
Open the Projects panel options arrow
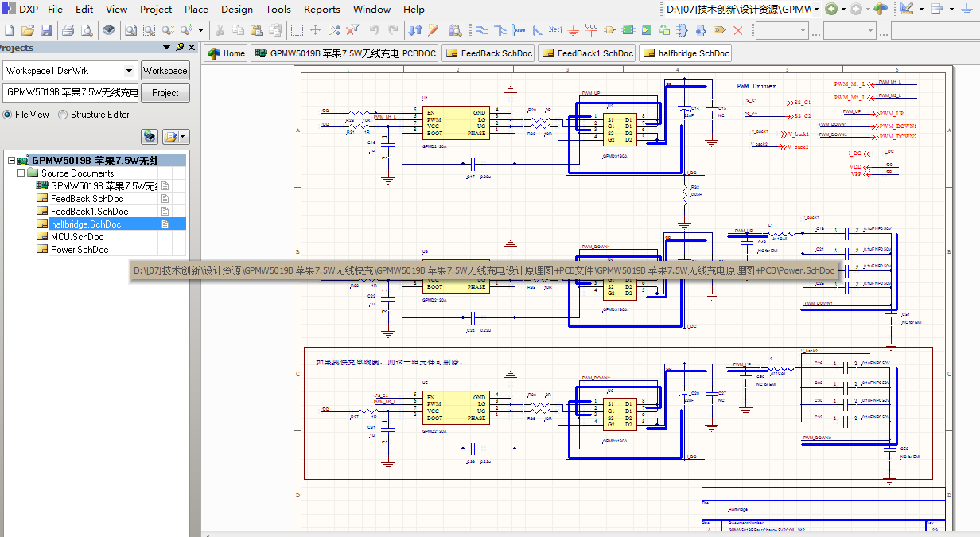pos(168,48)
